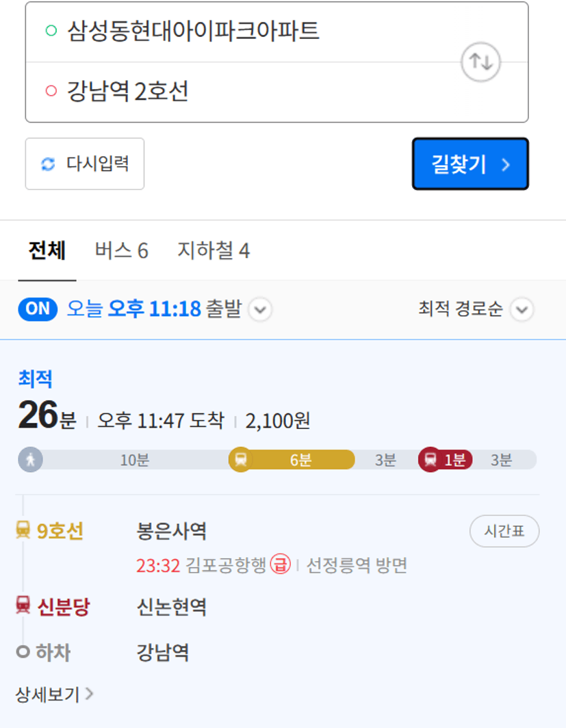Click the 신분당 line train icon
The width and height of the screenshot is (566, 728).
[x=23, y=605]
